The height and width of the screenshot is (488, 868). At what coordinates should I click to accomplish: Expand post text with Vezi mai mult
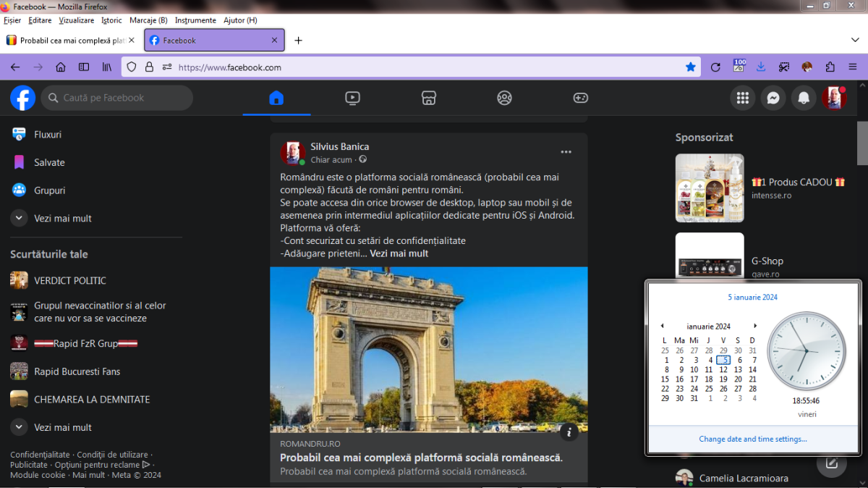pos(399,253)
